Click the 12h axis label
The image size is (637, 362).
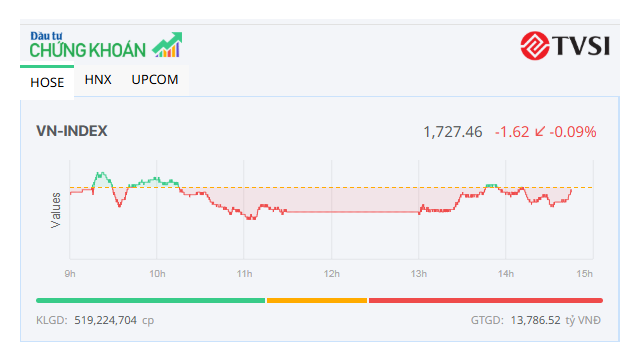coord(332,274)
